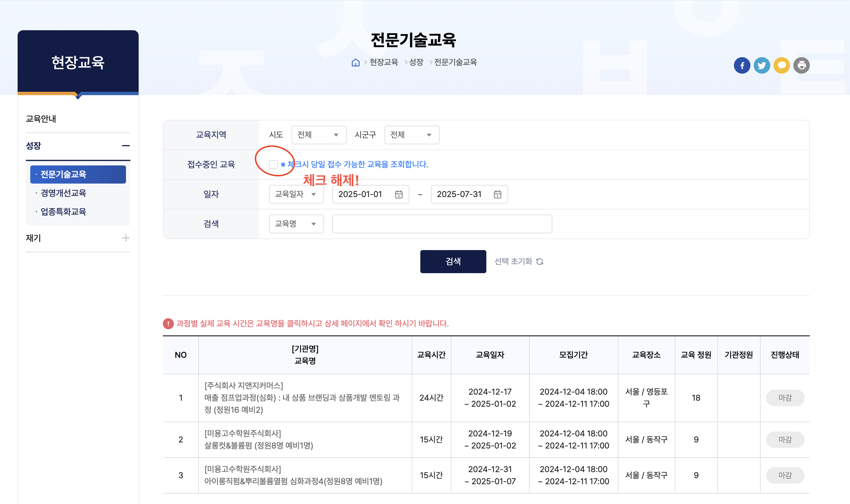Viewport: 850px width, 504px height.
Task: Select 경영개선교육 in the sidebar
Action: 63,193
